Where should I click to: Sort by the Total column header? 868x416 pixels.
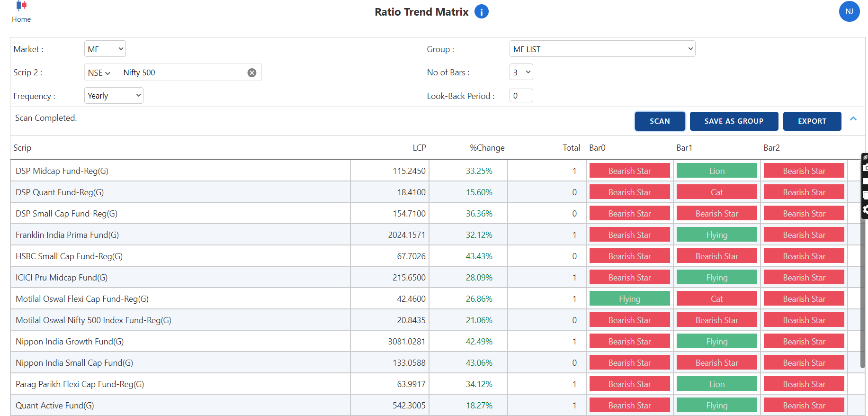[x=571, y=148]
